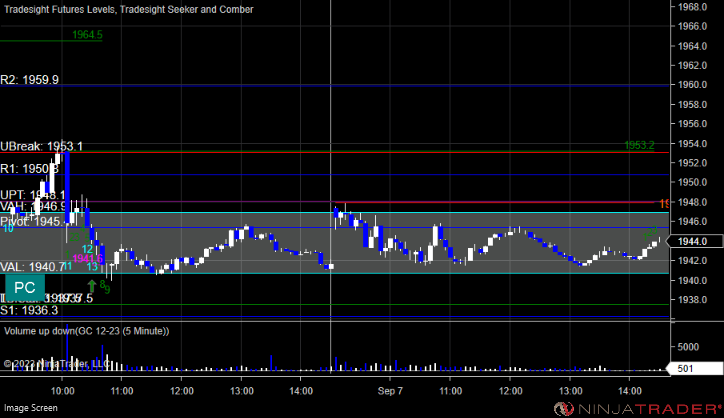The width and height of the screenshot is (724, 418).
Task: Click the 'Sep 7' date label
Action: click(x=390, y=391)
